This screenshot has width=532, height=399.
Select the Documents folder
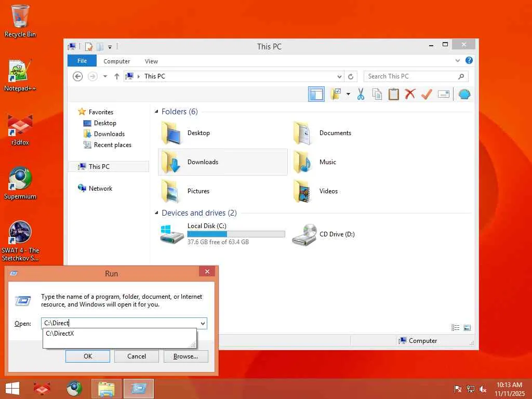pos(354,133)
